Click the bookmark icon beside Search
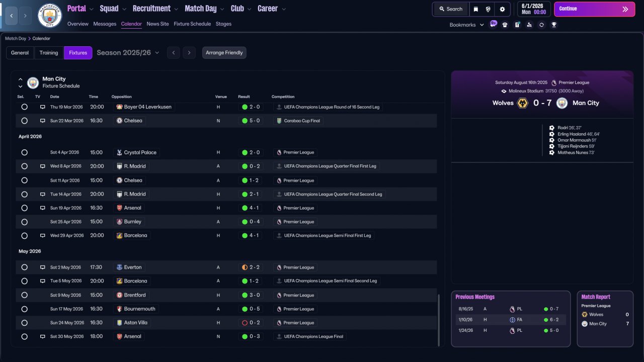This screenshot has height=362, width=644. point(476,9)
